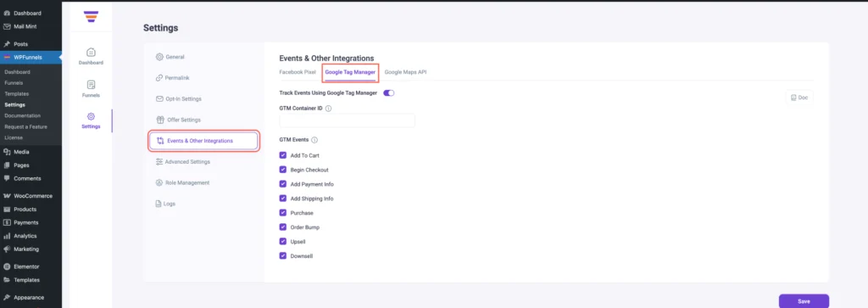Uncheck the Purchase event checkbox
Screen dimensions: 868x308
click(x=283, y=213)
